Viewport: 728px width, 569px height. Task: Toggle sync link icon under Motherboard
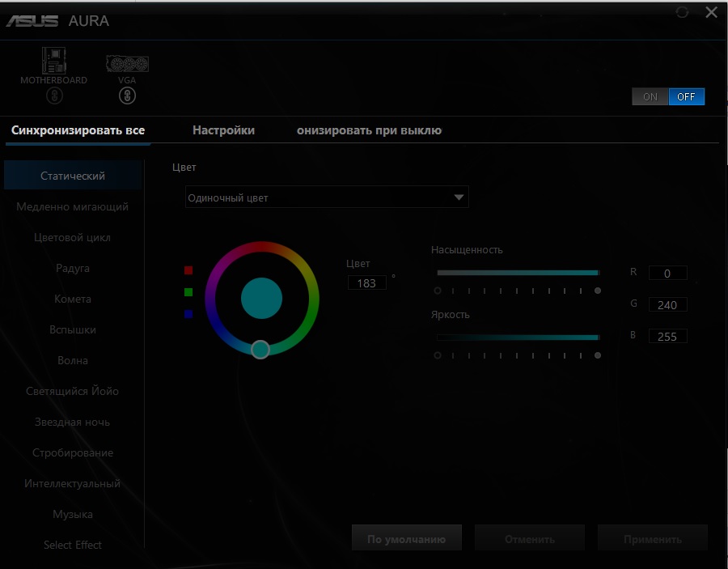click(54, 96)
